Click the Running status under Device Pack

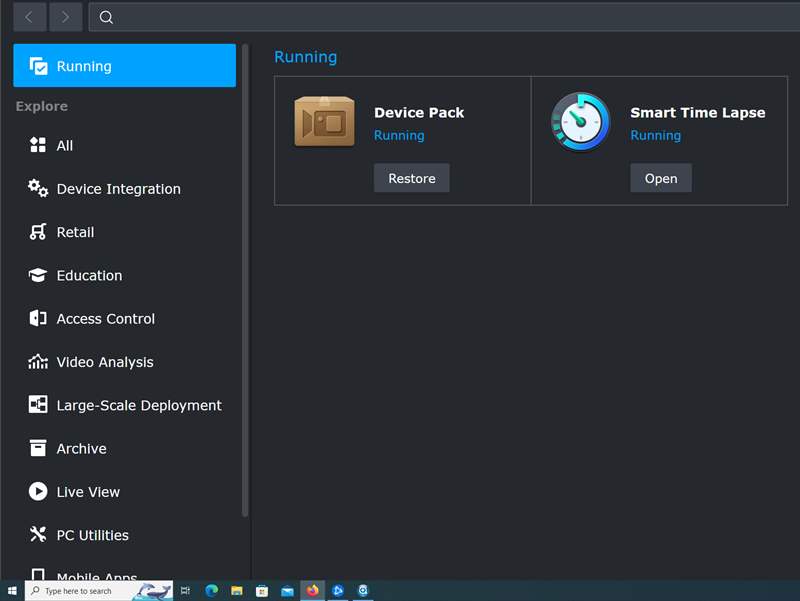(x=399, y=135)
